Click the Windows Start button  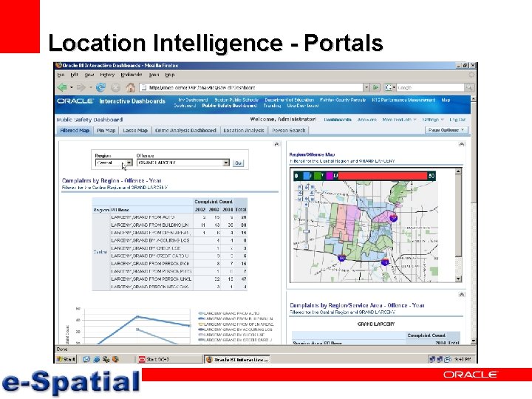click(66, 359)
